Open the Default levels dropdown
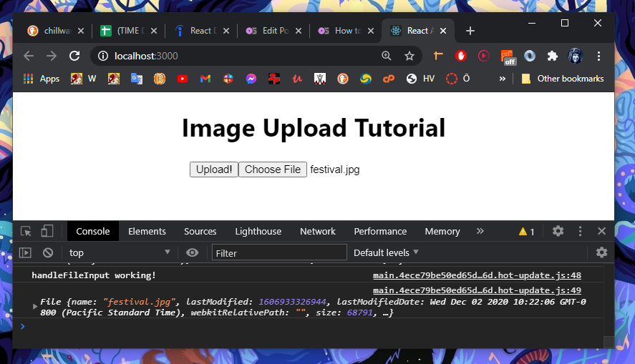The image size is (635, 364). (x=386, y=252)
